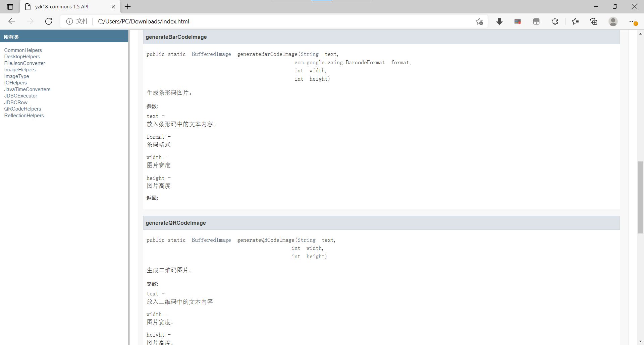644x345 pixels.
Task: Click the browser profile avatar icon
Action: click(x=613, y=21)
